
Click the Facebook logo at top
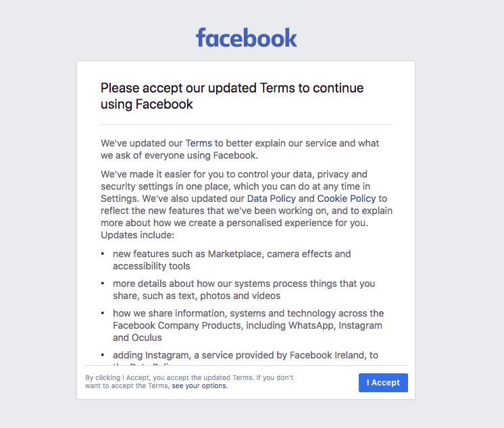[247, 38]
